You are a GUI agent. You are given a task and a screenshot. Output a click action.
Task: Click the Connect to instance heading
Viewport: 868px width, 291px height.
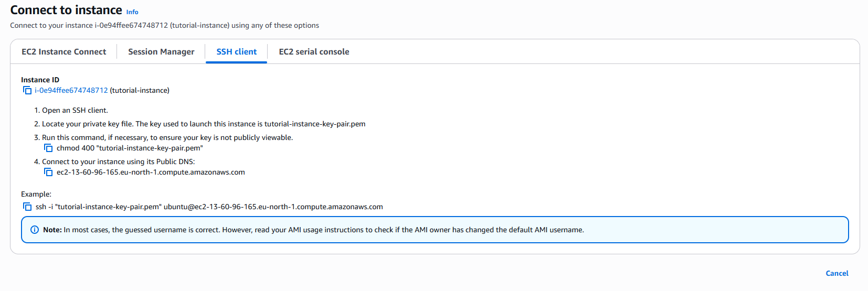pyautogui.click(x=66, y=10)
